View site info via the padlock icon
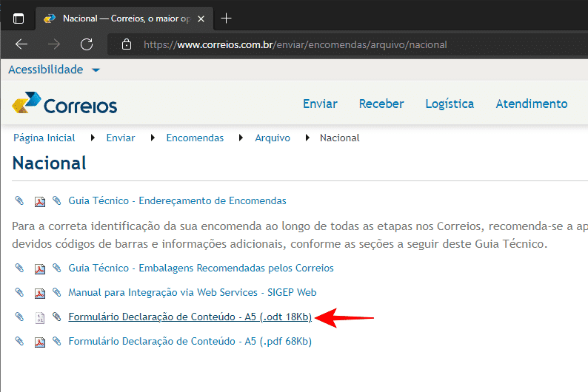Screen dimensions: 588x392 (127, 44)
